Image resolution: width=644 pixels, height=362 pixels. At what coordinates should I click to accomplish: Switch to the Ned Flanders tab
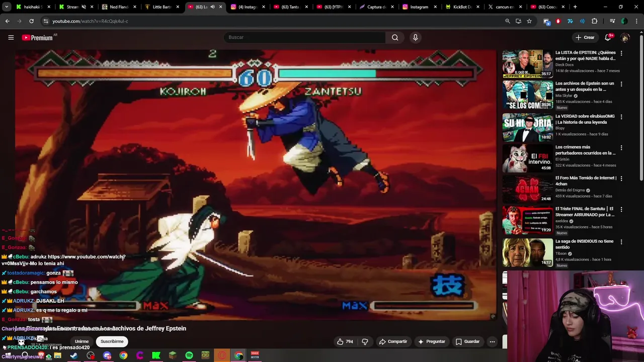coord(119,7)
